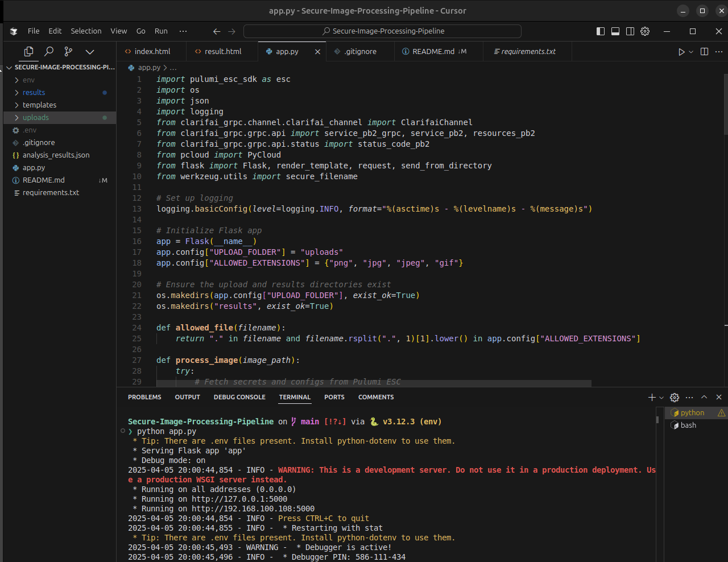Go back with the left arrow

coord(217,31)
